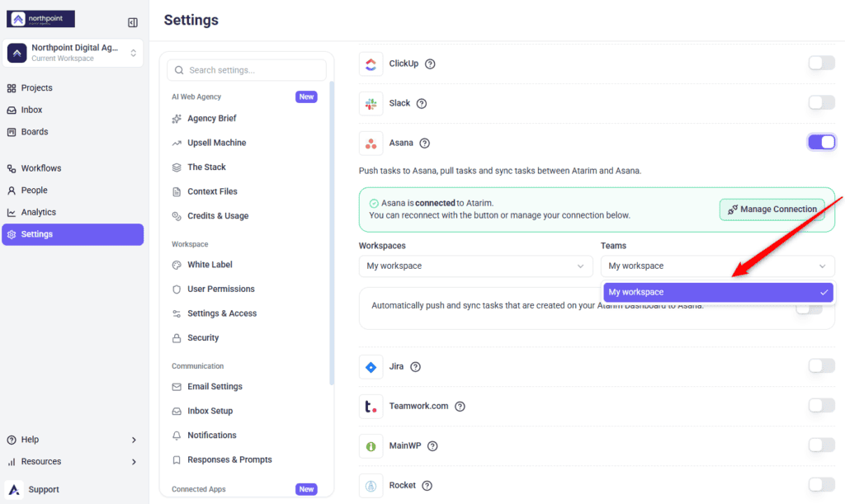The height and width of the screenshot is (504, 845).
Task: Disable the Asana integration toggle
Action: 822,142
